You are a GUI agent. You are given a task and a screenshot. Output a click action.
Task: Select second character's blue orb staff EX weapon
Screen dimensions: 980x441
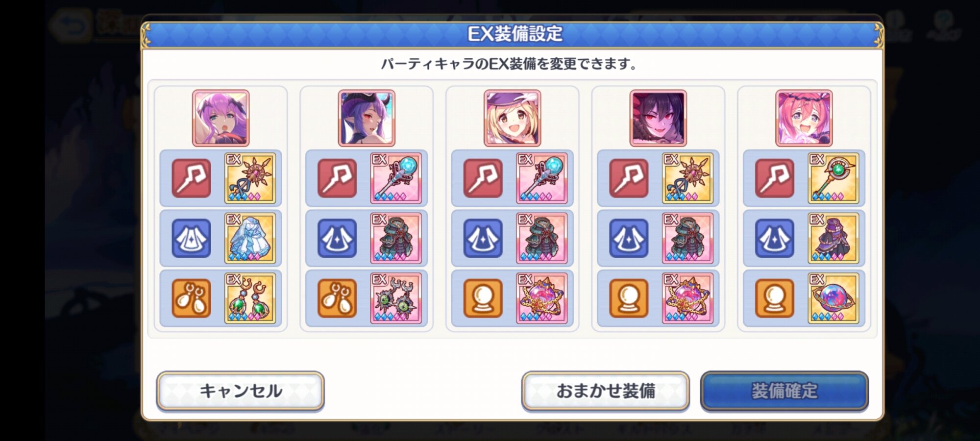396,178
